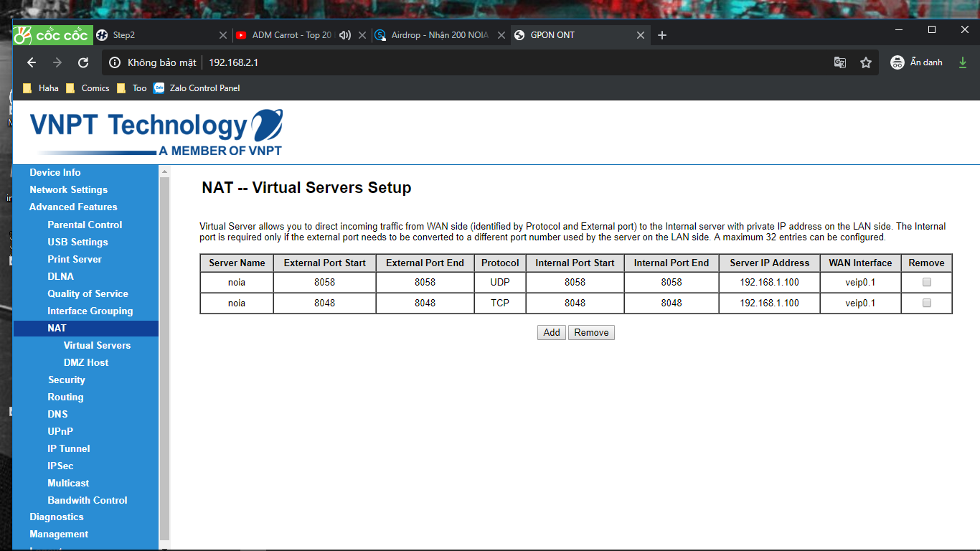Click the NAT -- Virtual Servers Setup heading

tap(307, 188)
